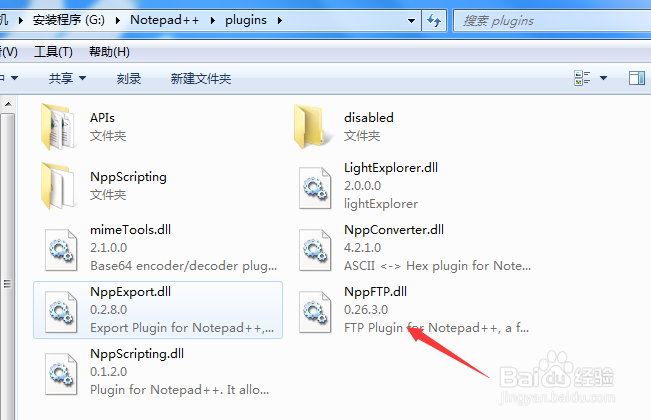Viewport: 651px width, 420px height.
Task: Click the 搜索 plugins search field
Action: (552, 20)
